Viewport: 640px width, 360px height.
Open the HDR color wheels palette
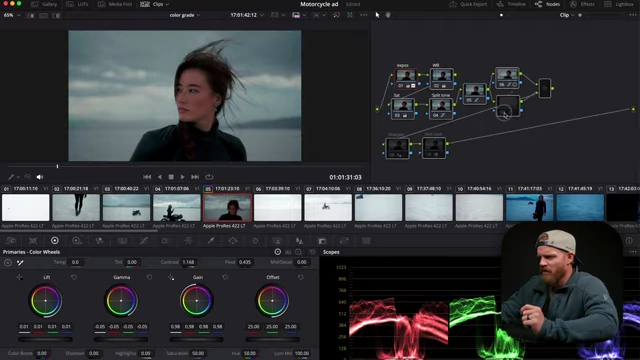pyautogui.click(x=77, y=241)
